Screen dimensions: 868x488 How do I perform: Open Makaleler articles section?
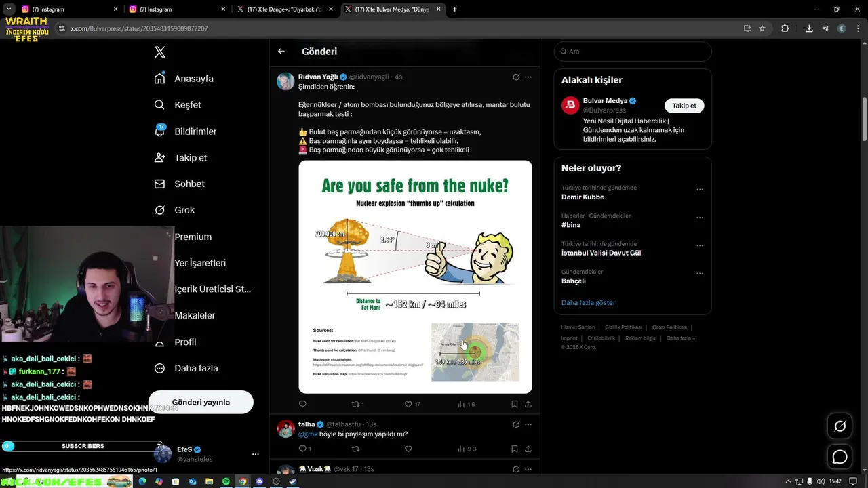pyautogui.click(x=195, y=316)
